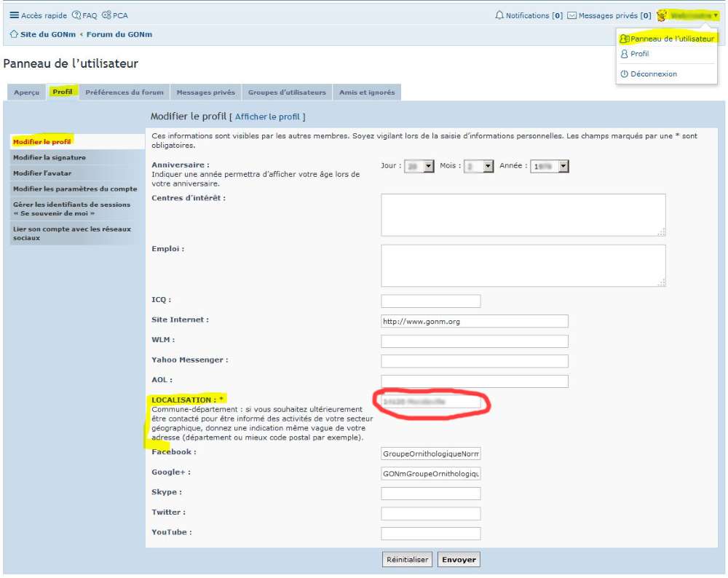Image resolution: width=728 pixels, height=578 pixels.
Task: Open Modifier la signature in sidebar
Action: point(50,157)
